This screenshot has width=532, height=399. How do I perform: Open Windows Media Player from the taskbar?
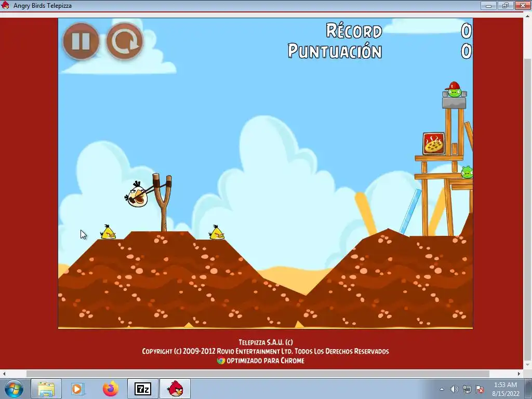pyautogui.click(x=77, y=389)
